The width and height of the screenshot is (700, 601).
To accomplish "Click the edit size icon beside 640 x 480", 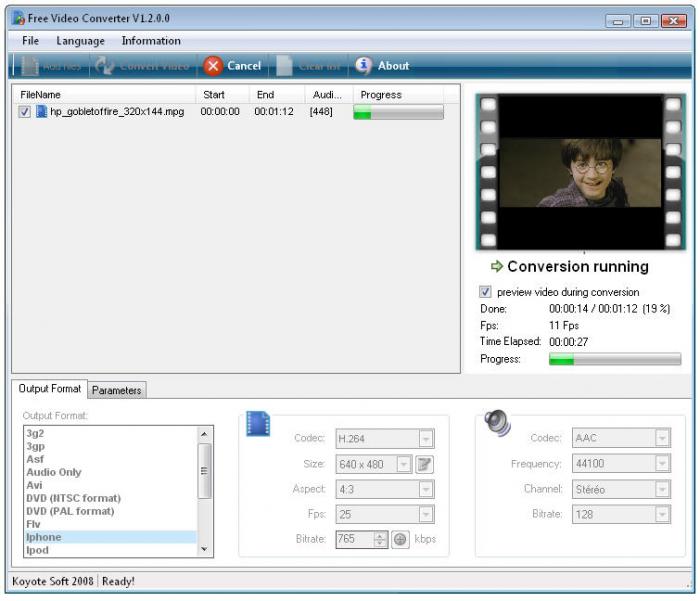I will point(425,464).
